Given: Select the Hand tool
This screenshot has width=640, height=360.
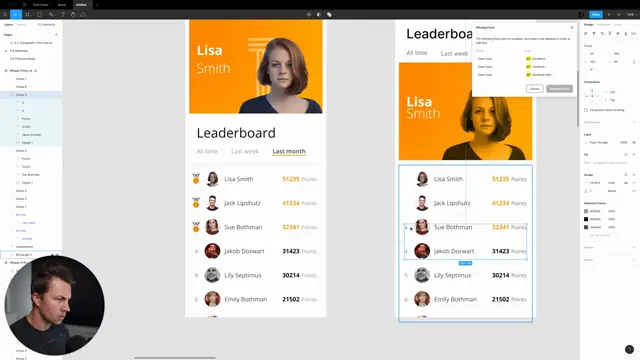Looking at the screenshot, I should pos(73,14).
